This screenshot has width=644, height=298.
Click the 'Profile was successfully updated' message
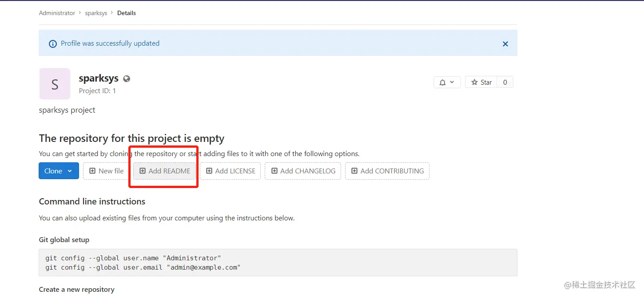[110, 43]
